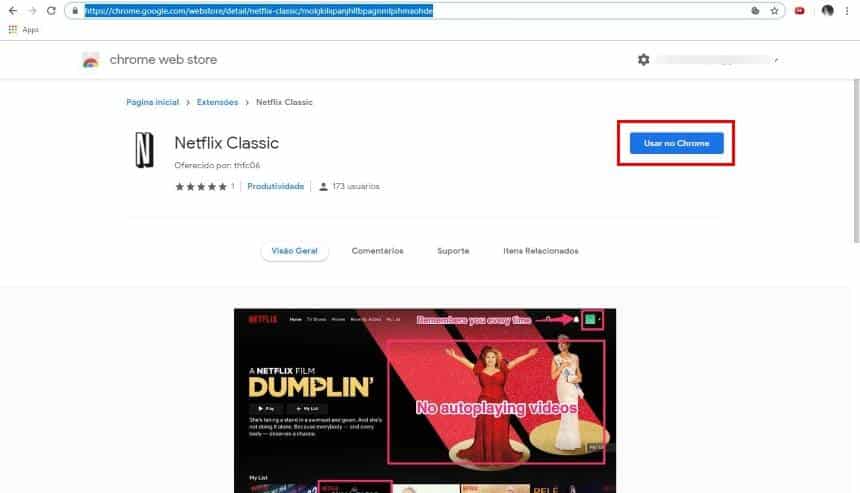Open the Apps shortcut in the bookmarks bar
The width and height of the screenshot is (860, 493).
(24, 30)
